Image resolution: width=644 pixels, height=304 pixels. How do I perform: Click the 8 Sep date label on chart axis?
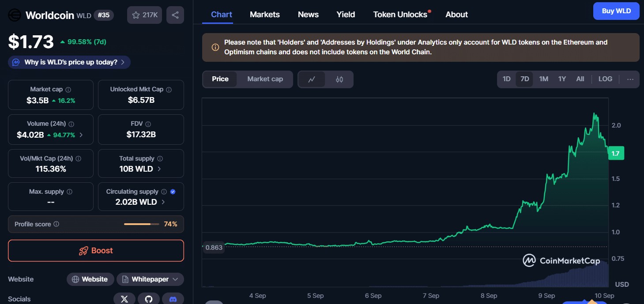[x=489, y=296]
